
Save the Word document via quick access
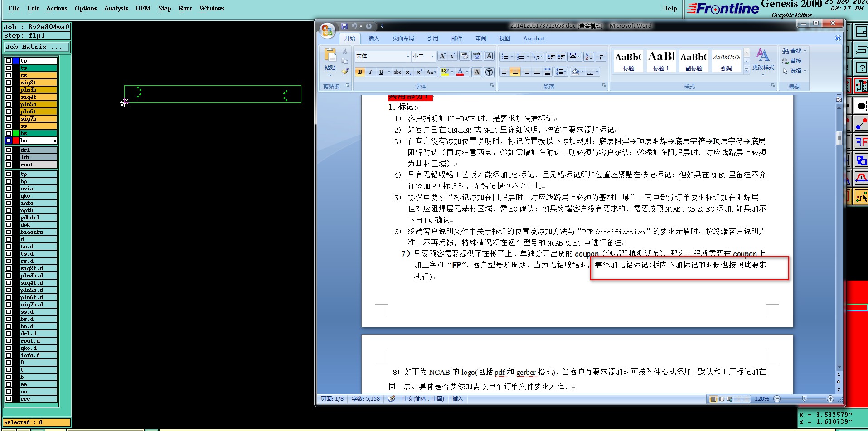click(x=344, y=26)
